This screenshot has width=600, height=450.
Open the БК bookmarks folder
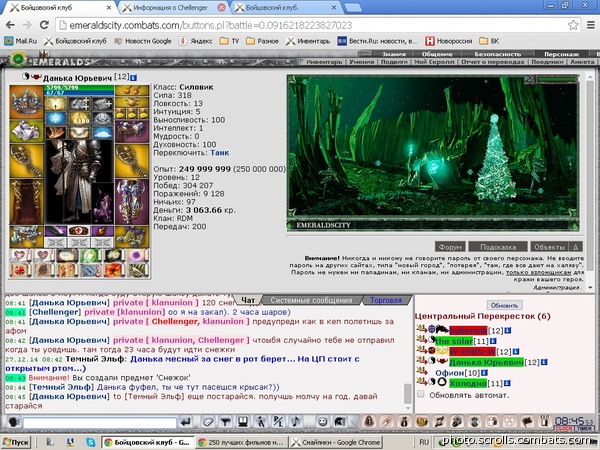coord(489,41)
